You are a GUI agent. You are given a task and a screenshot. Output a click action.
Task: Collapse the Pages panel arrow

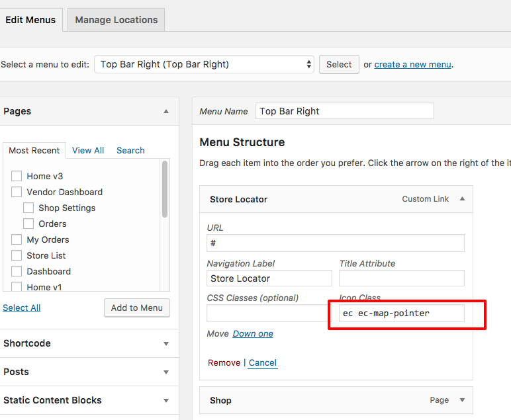pos(166,111)
